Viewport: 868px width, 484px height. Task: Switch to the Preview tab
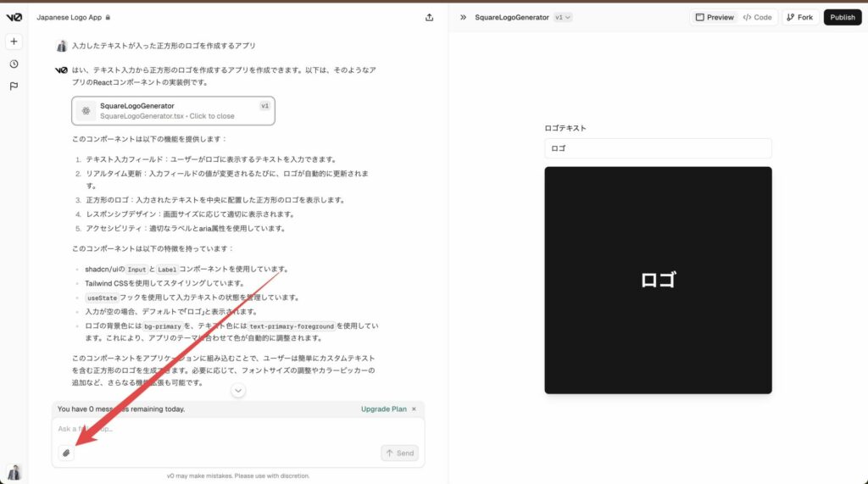click(x=715, y=17)
